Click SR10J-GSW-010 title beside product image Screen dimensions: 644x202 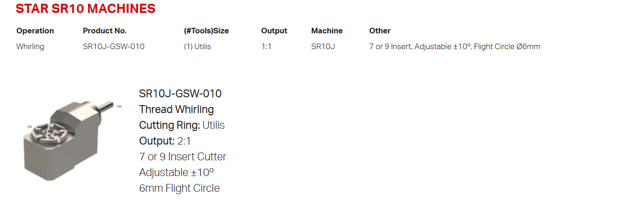pos(180,94)
